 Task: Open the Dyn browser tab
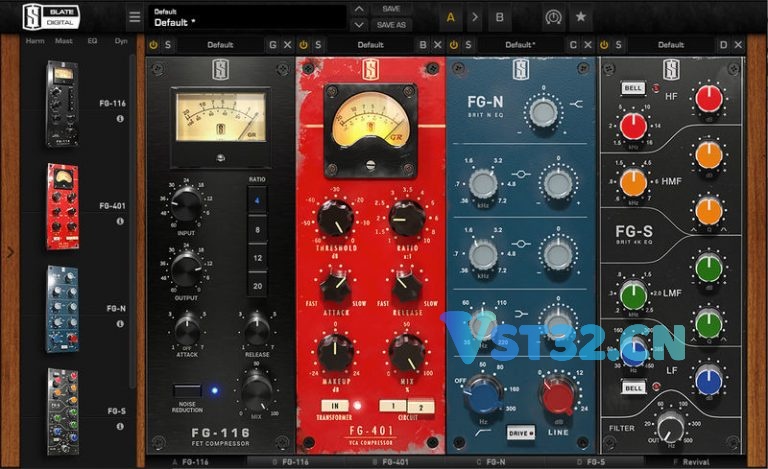coord(121,41)
